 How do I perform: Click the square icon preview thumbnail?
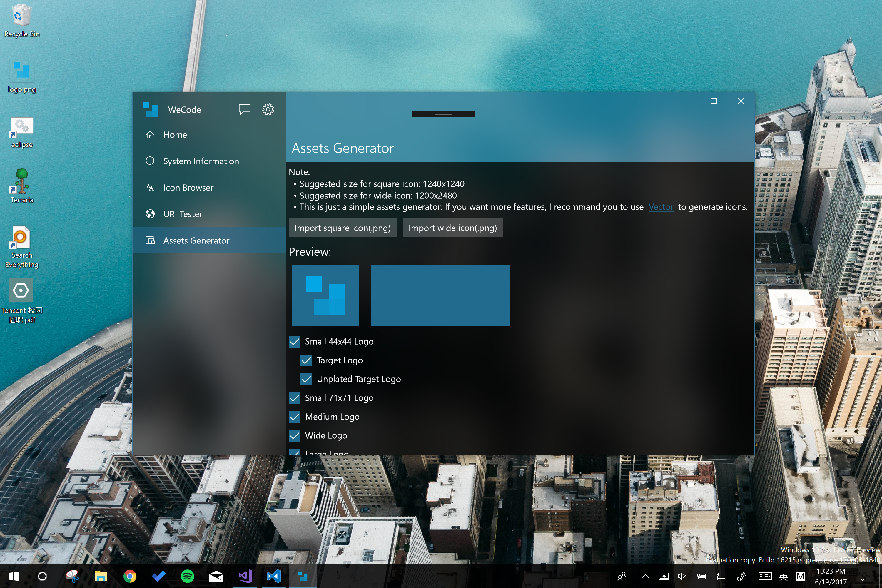[325, 295]
